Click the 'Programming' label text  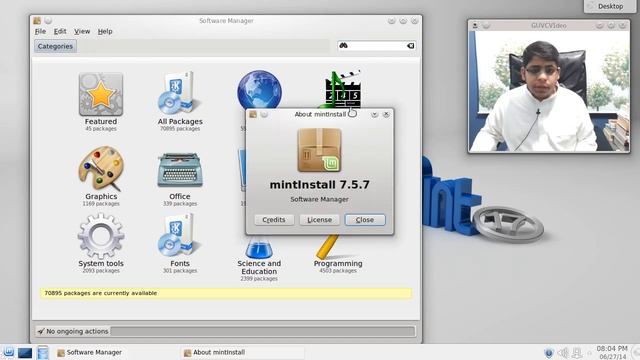[338, 263]
